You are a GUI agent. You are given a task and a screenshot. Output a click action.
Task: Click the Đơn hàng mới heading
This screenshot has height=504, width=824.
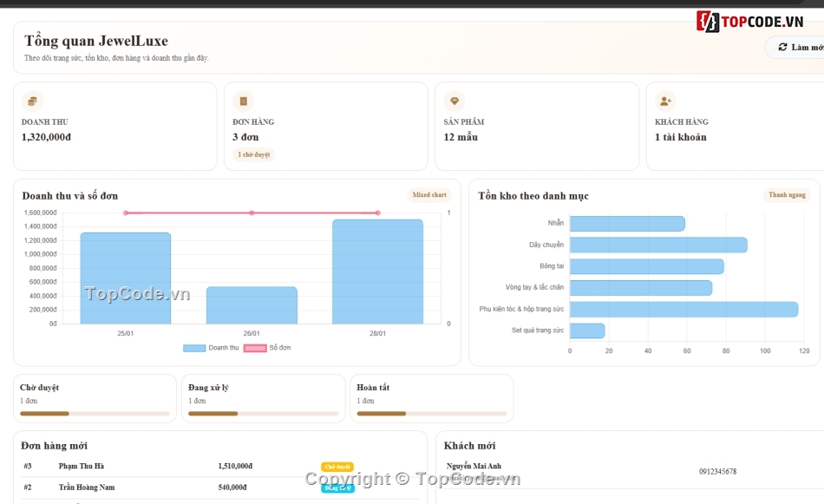point(54,446)
